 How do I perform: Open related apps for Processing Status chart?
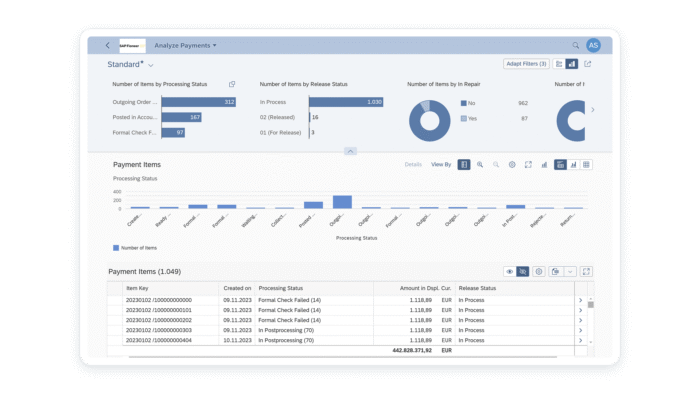click(x=232, y=84)
